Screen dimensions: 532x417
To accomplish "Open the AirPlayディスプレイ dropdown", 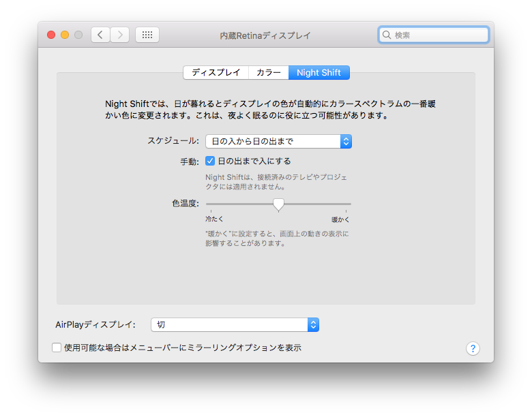I will coord(235,325).
